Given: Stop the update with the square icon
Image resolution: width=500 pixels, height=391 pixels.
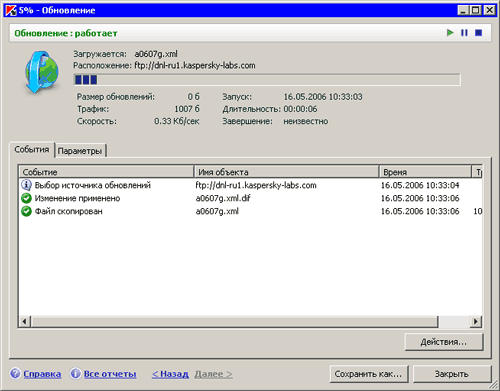Looking at the screenshot, I should point(479,33).
